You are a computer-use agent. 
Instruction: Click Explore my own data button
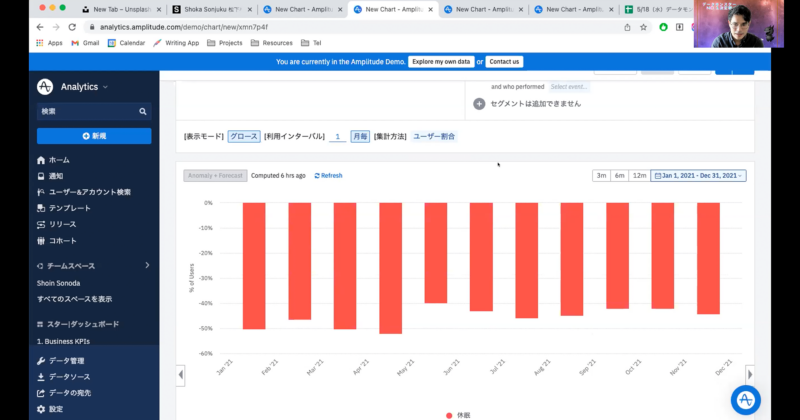pyautogui.click(x=441, y=62)
